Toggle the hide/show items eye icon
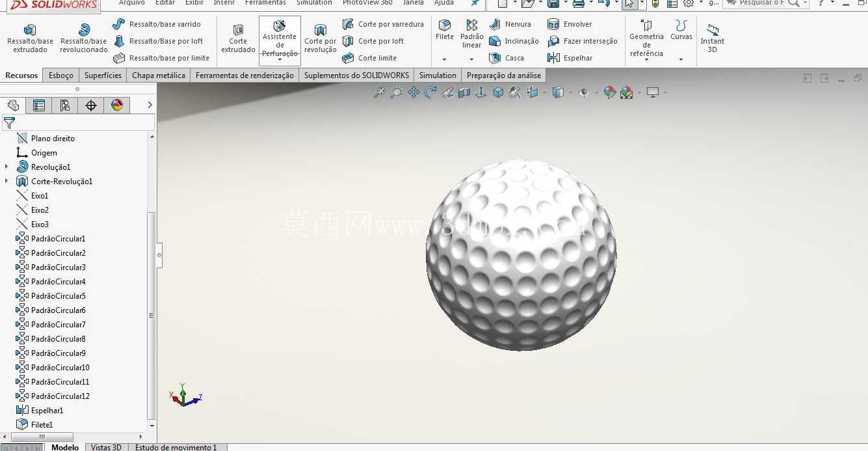 583,92
